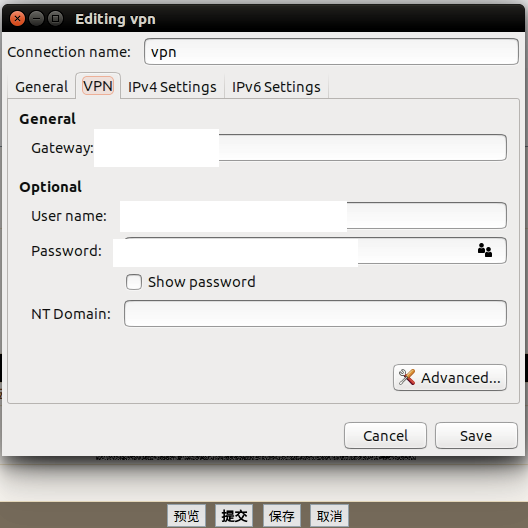528x528 pixels.
Task: Open the Advanced... options
Action: (450, 377)
